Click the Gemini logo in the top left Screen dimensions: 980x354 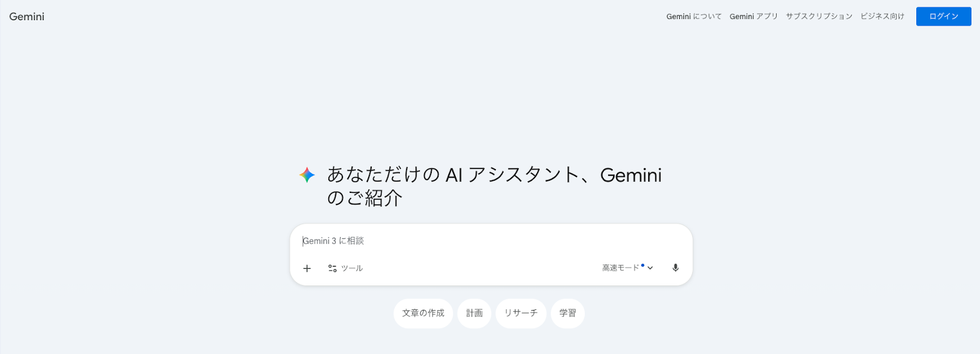pyautogui.click(x=26, y=17)
